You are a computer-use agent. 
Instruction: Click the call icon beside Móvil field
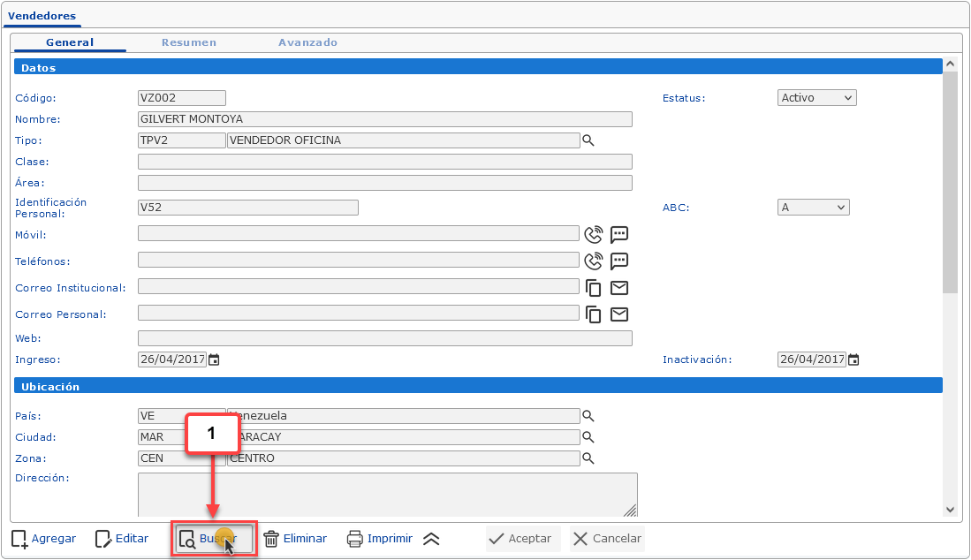pyautogui.click(x=594, y=234)
